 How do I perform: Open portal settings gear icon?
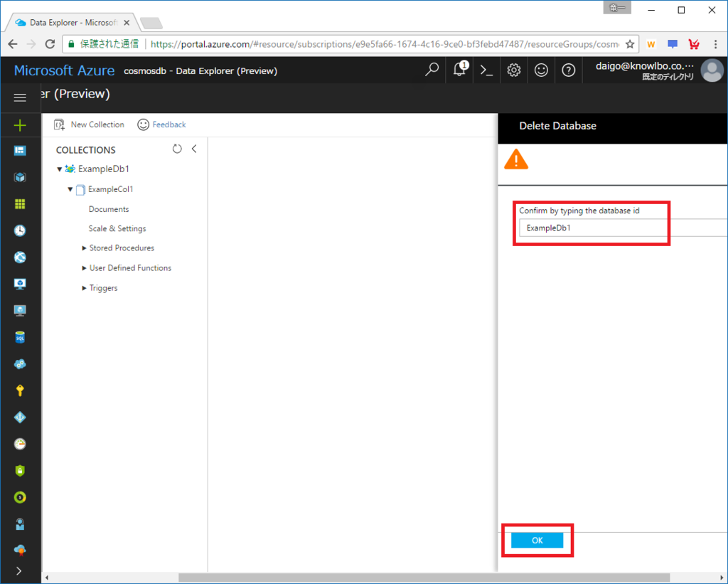tap(513, 70)
